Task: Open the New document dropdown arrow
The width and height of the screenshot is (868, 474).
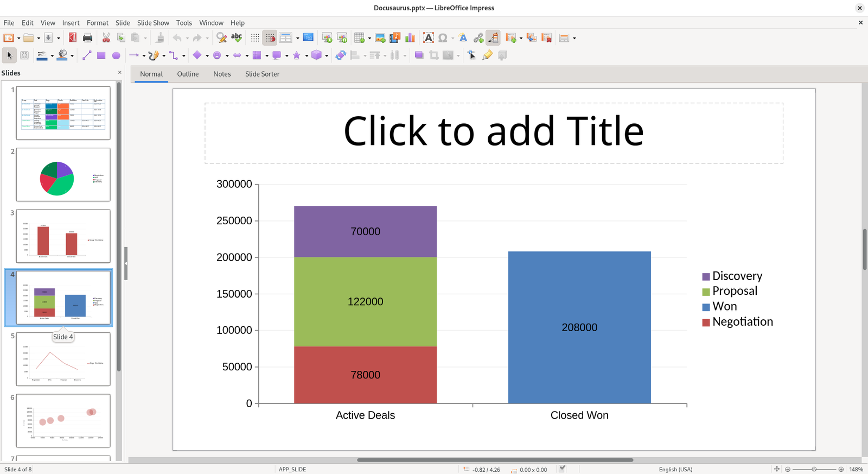Action: pyautogui.click(x=18, y=38)
